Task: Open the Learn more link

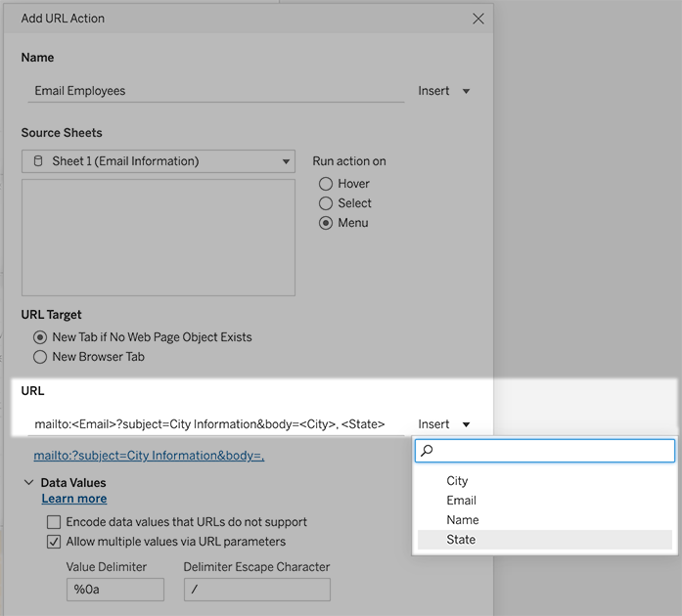Action: coord(74,499)
